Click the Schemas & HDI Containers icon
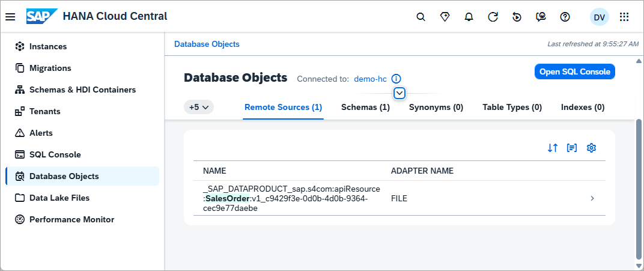Image resolution: width=644 pixels, height=271 pixels. click(20, 90)
